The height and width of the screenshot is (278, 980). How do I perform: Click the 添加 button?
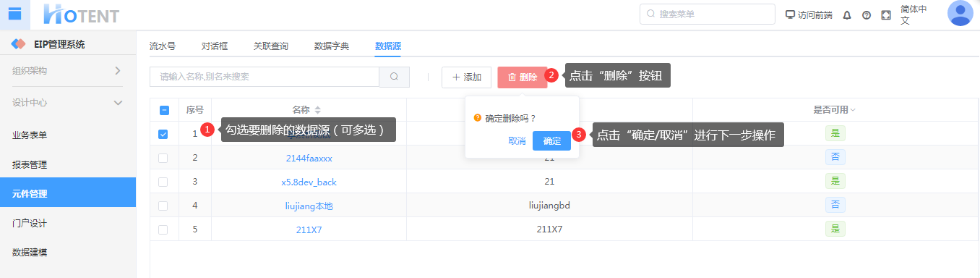(x=467, y=77)
